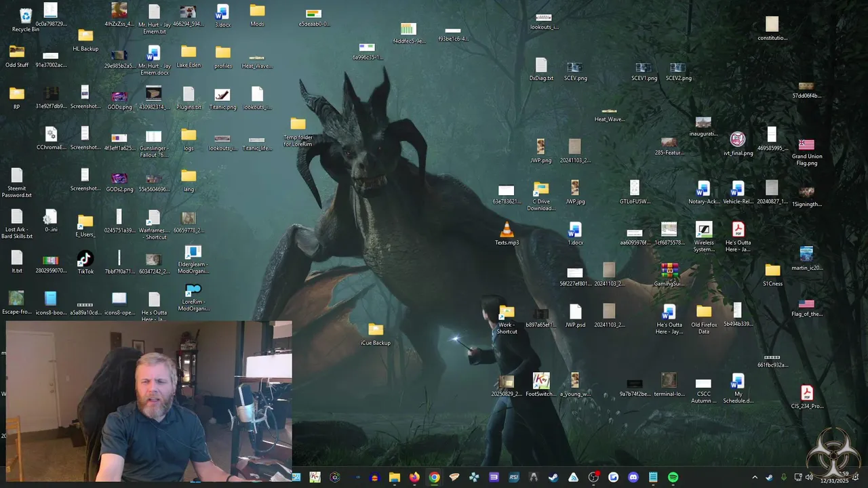Open the S1Cness folder
868x488 pixels.
[x=772, y=274]
